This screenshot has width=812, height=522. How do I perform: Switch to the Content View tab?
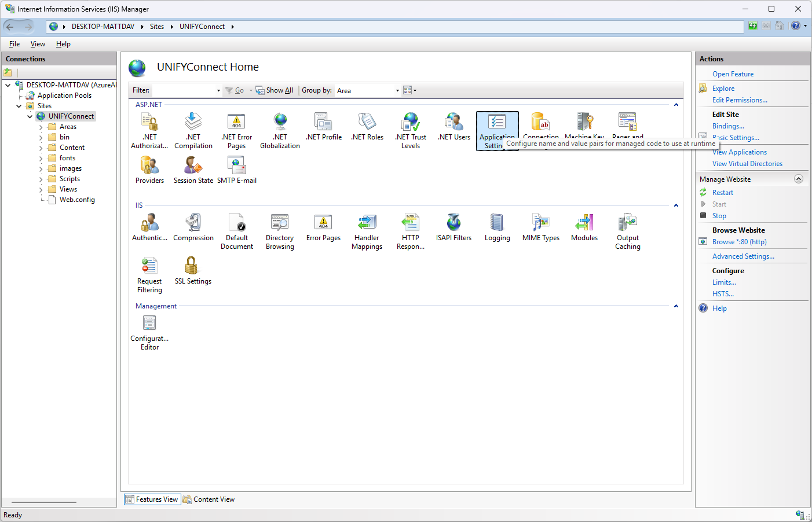(209, 499)
